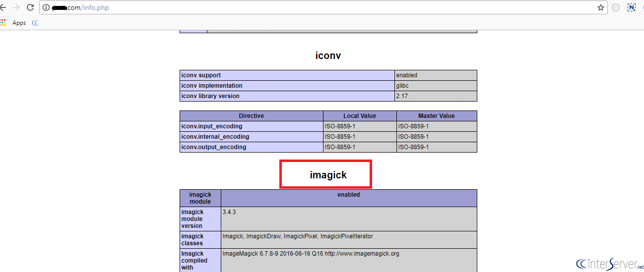Select local value of iconv.output_encoding

[x=360, y=147]
